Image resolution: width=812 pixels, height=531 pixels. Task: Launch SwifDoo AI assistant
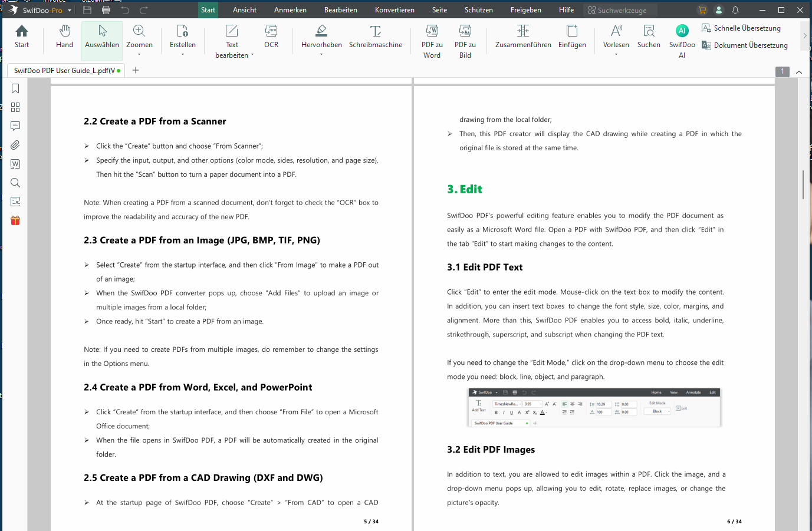[x=682, y=41]
